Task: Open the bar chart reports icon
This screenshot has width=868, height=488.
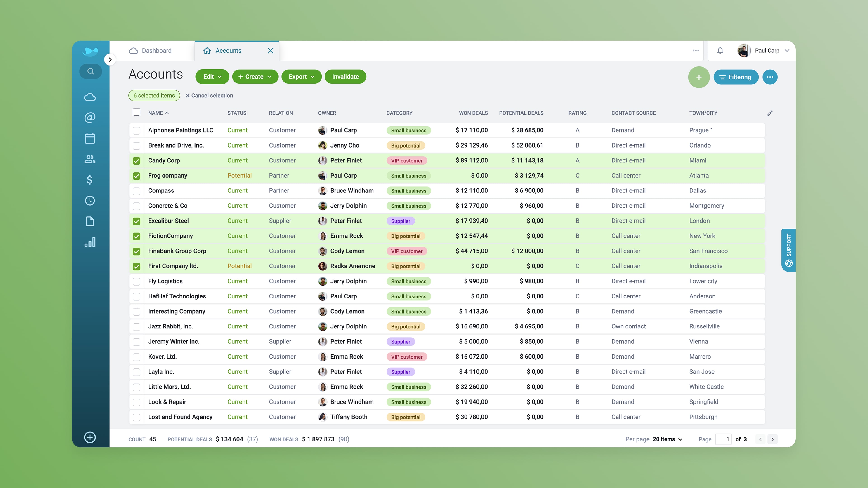Action: 90,242
